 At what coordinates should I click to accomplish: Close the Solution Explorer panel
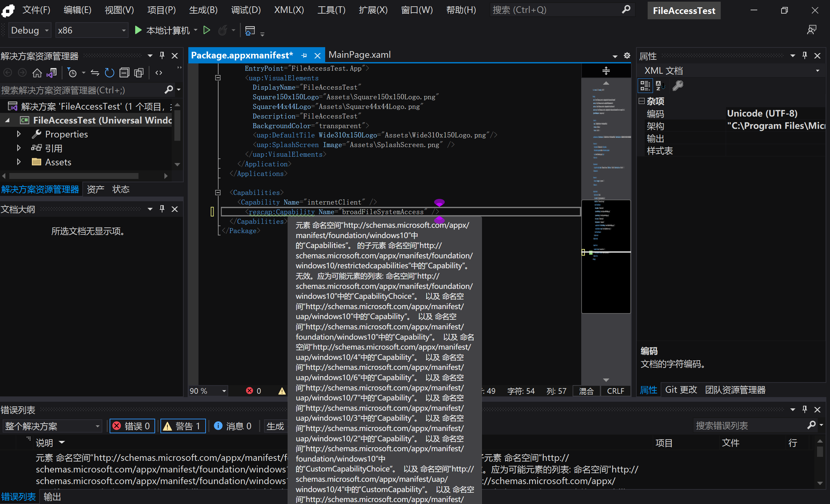pyautogui.click(x=174, y=56)
